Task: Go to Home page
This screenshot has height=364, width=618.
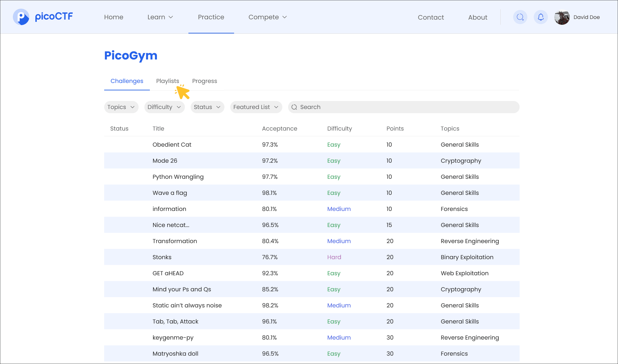Action: pyautogui.click(x=114, y=17)
